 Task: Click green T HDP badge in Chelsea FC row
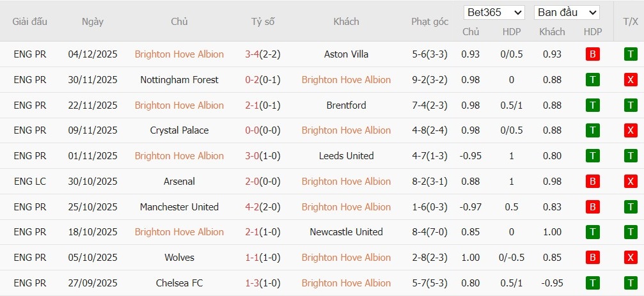[x=592, y=283]
